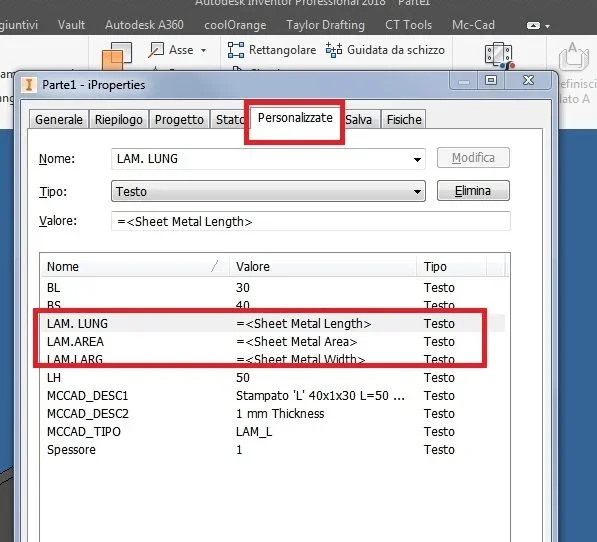Open the Taylor Drafting ribbon tab
The height and width of the screenshot is (542, 597).
[326, 25]
